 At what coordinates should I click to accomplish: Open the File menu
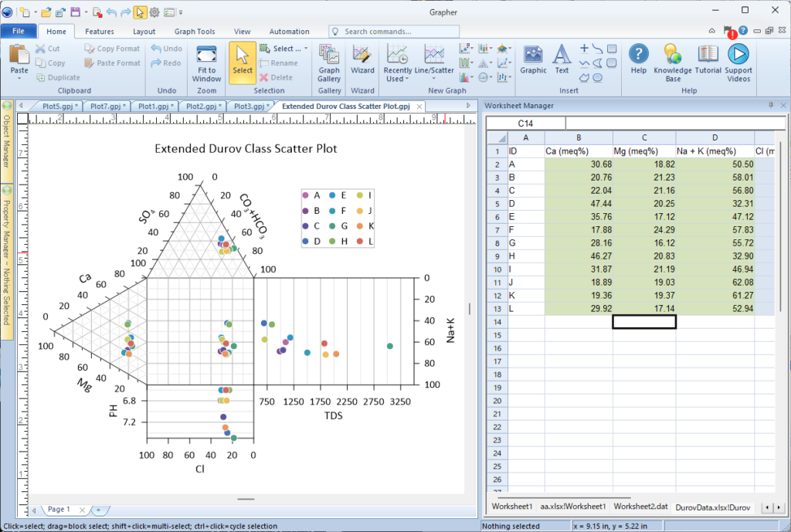pyautogui.click(x=19, y=32)
